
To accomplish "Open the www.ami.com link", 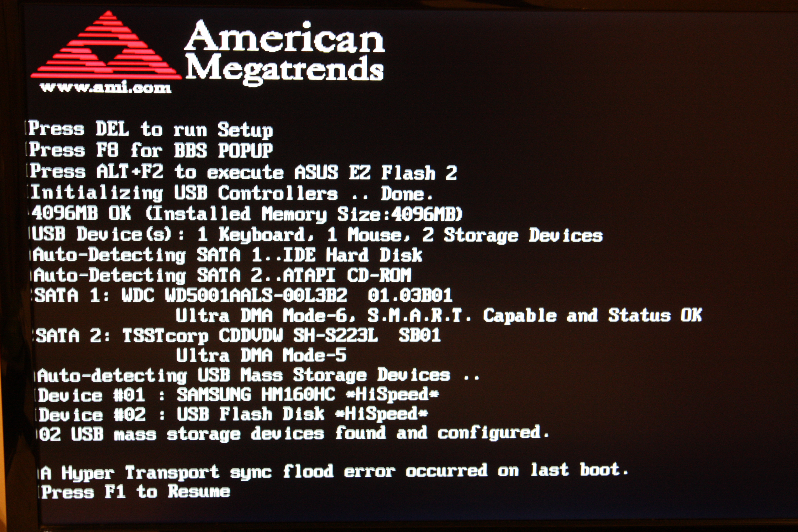I will tap(106, 88).
